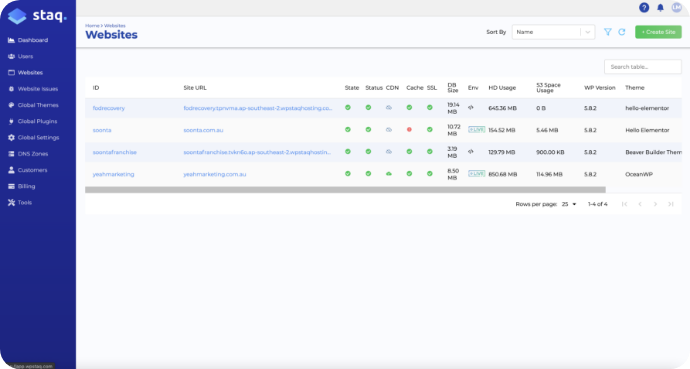Open the yeahmarketing site ID link

[x=114, y=174]
